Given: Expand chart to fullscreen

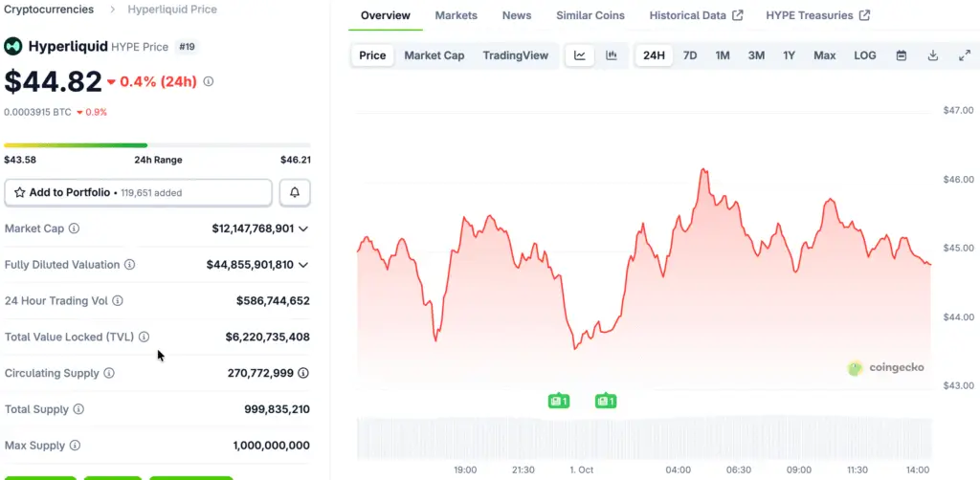Looking at the screenshot, I should pyautogui.click(x=964, y=55).
